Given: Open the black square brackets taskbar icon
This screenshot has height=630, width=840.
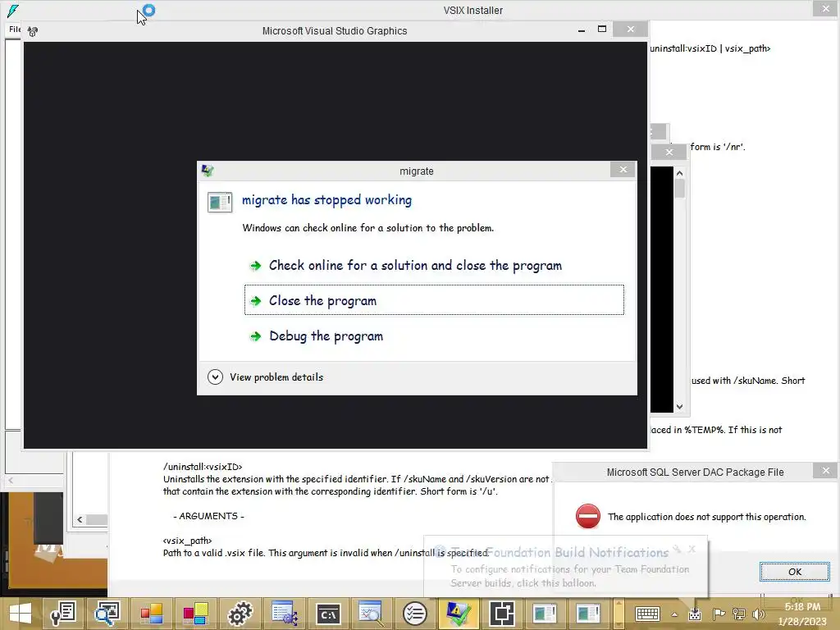Looking at the screenshot, I should point(502,614).
